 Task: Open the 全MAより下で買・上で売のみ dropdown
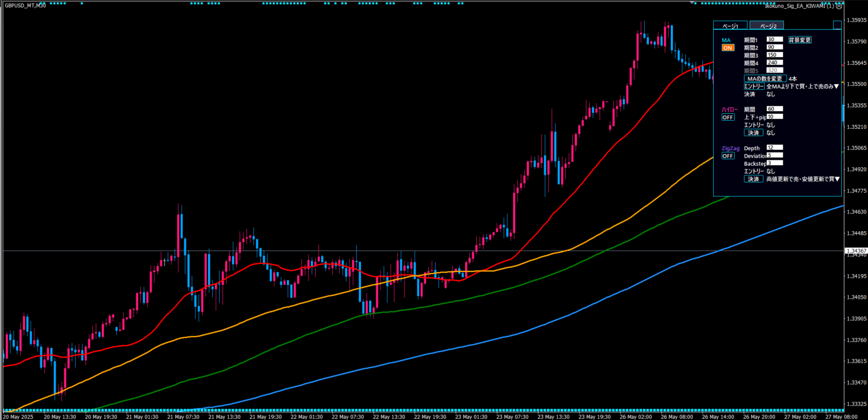click(803, 86)
